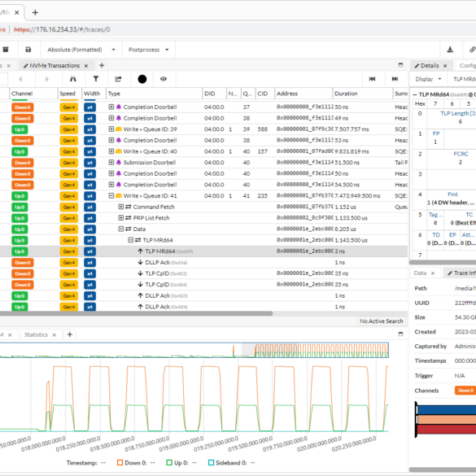Maximize the transactions panel
This screenshot has width=476, height=476.
point(400,65)
